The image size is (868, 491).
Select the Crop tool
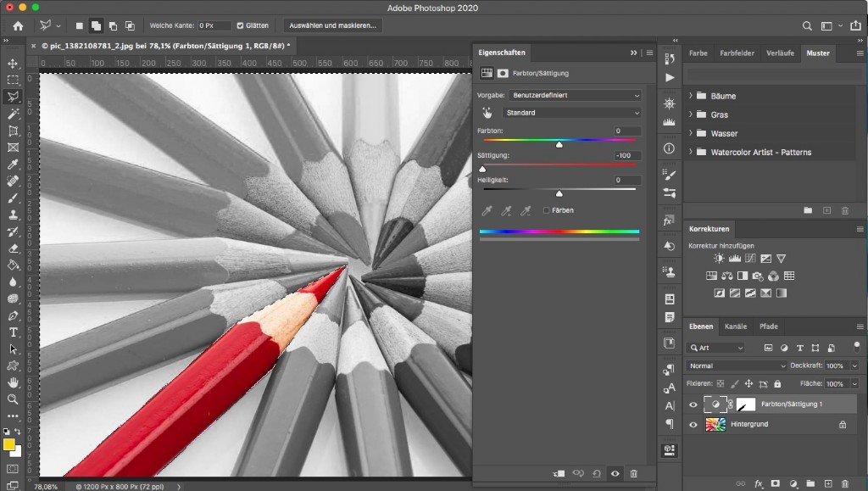click(13, 131)
